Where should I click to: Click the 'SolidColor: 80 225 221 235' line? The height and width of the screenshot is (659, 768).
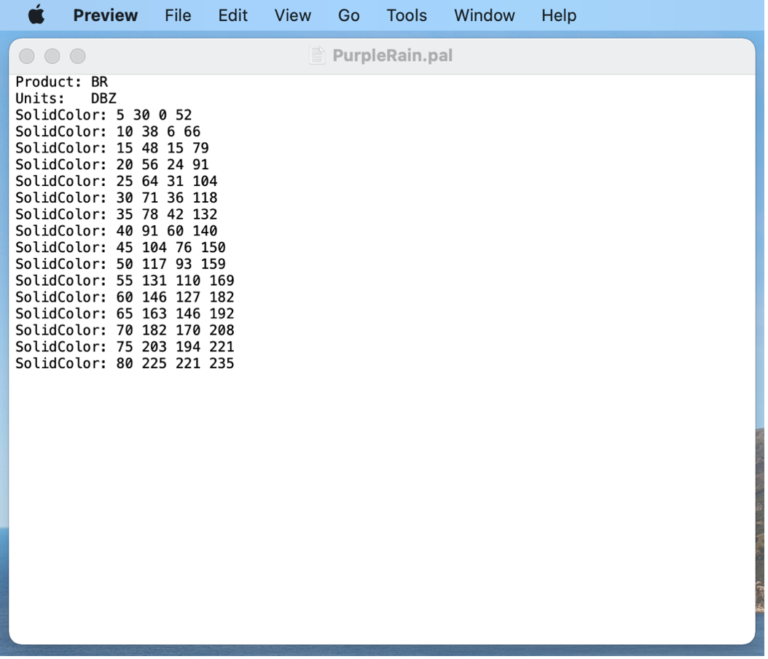click(124, 363)
